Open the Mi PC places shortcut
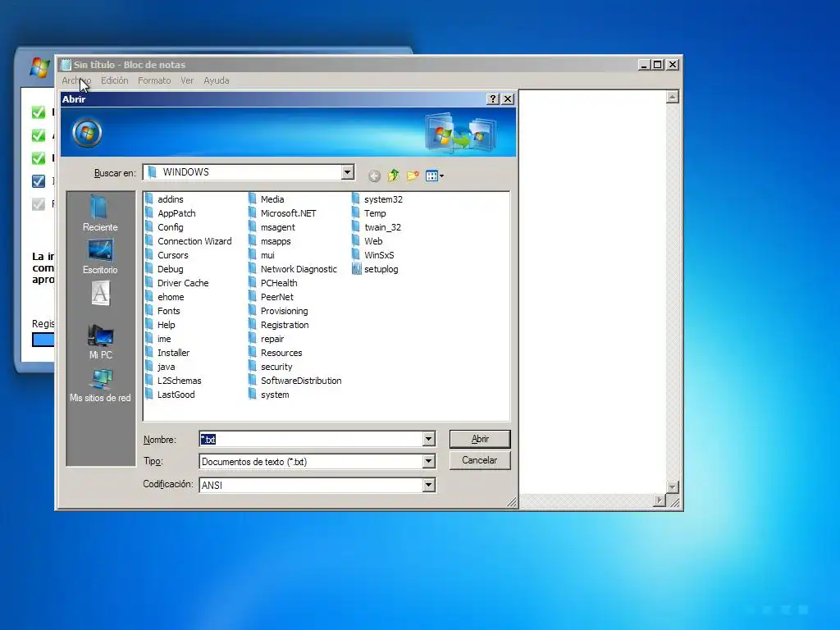This screenshot has height=630, width=840. pyautogui.click(x=100, y=342)
